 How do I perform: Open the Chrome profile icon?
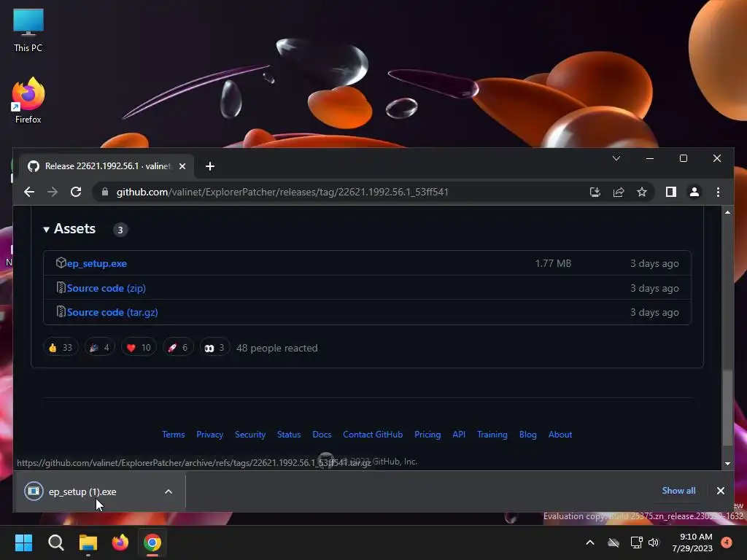[x=694, y=192]
